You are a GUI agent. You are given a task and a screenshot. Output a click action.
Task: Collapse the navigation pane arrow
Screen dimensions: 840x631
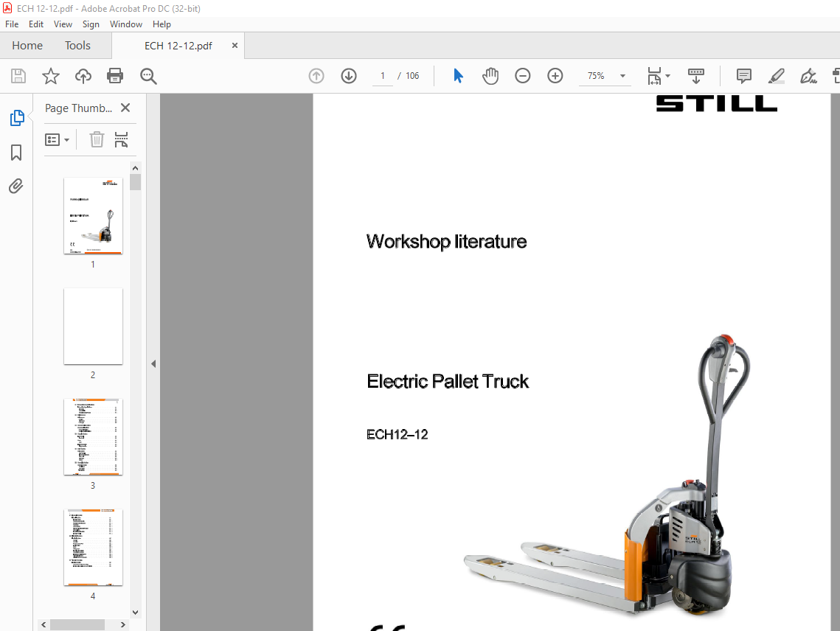click(153, 363)
